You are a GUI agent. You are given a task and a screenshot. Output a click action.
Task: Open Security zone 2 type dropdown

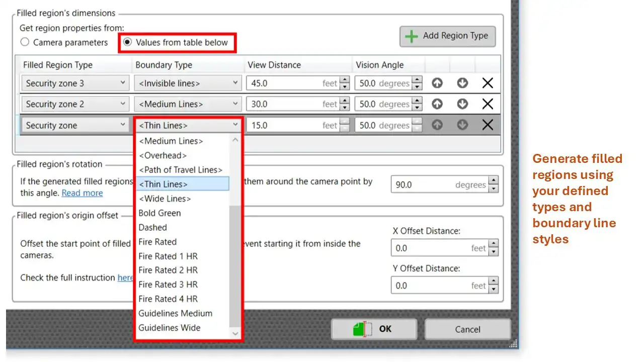click(74, 104)
